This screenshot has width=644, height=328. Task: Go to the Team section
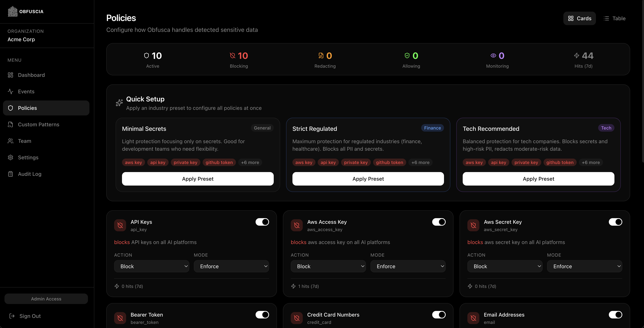25,141
